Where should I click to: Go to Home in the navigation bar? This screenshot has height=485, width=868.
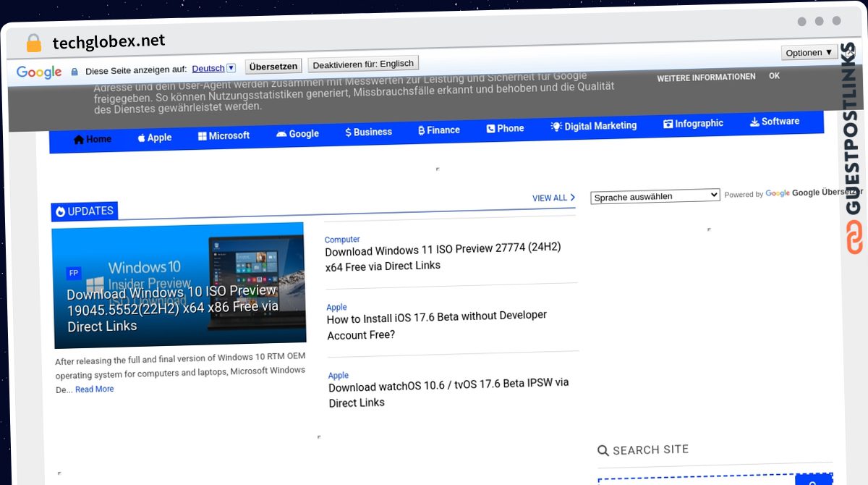(x=93, y=139)
